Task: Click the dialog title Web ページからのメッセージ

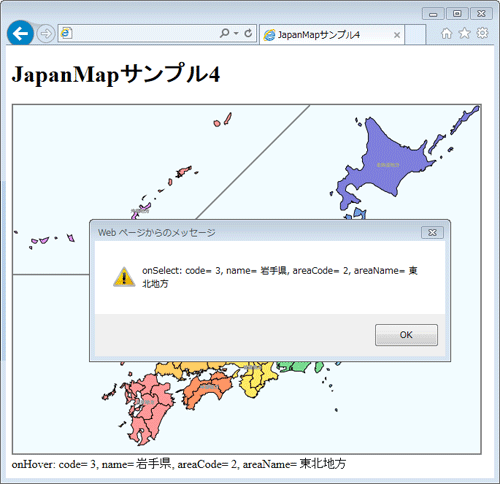Action: [x=157, y=232]
